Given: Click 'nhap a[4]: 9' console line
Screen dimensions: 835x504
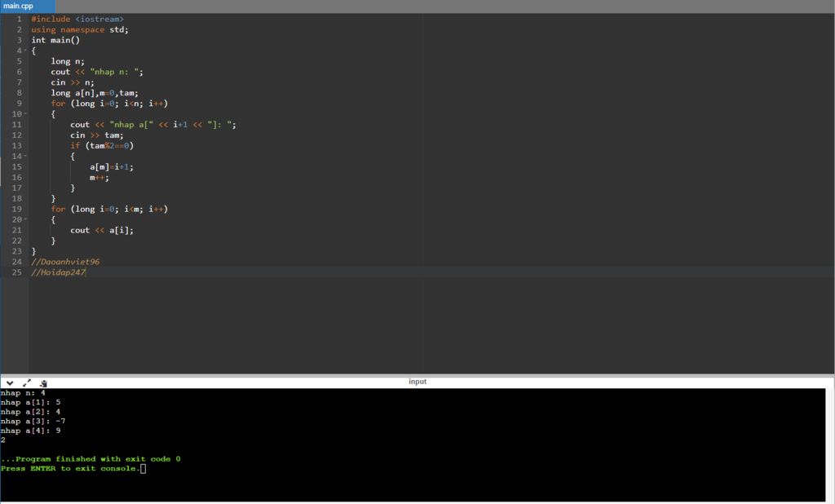Looking at the screenshot, I should (x=30, y=431).
